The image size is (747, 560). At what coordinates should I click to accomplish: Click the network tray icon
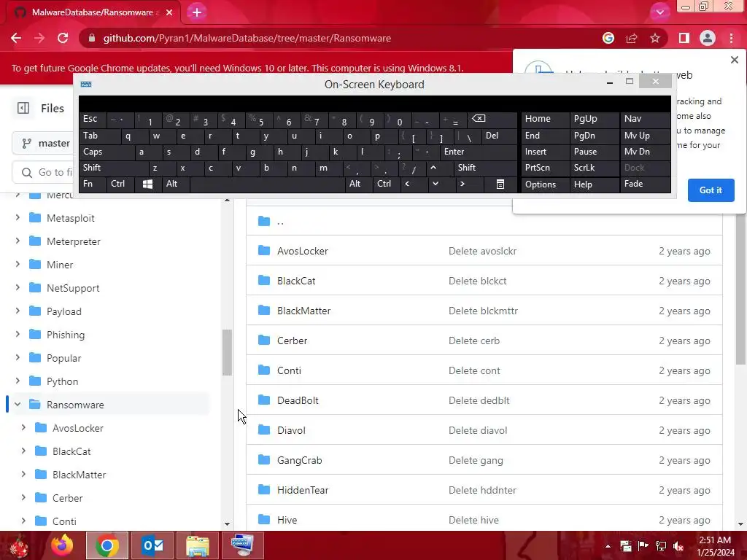661,546
